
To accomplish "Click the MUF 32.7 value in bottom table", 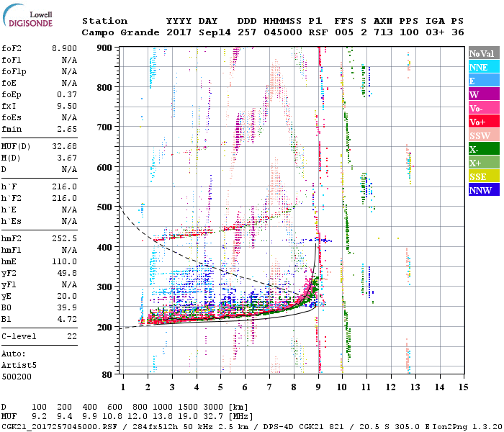I will (213, 417).
